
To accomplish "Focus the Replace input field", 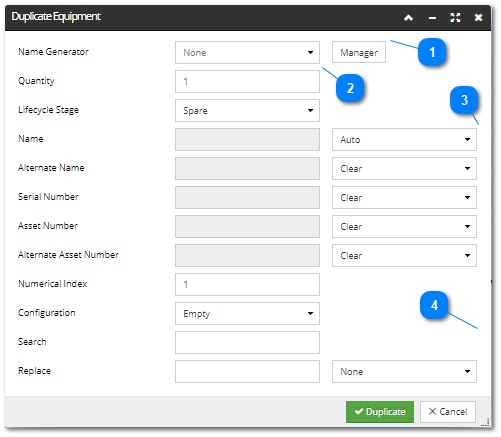I will point(247,371).
